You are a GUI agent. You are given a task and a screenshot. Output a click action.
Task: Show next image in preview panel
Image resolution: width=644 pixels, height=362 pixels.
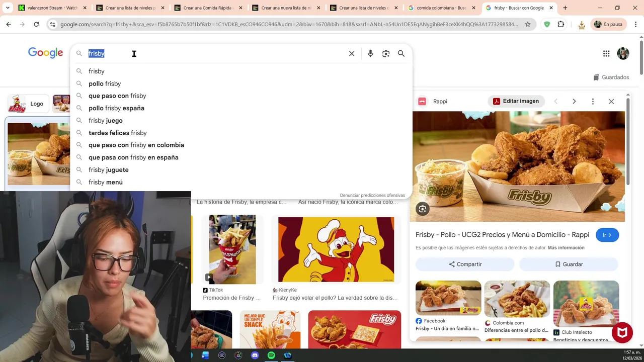point(574,102)
